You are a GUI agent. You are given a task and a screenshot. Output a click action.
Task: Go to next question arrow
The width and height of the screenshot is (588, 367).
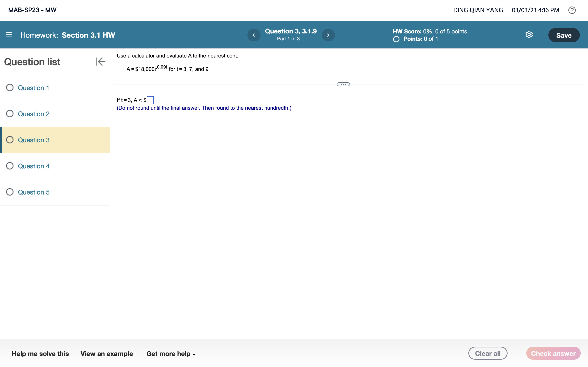coord(328,35)
